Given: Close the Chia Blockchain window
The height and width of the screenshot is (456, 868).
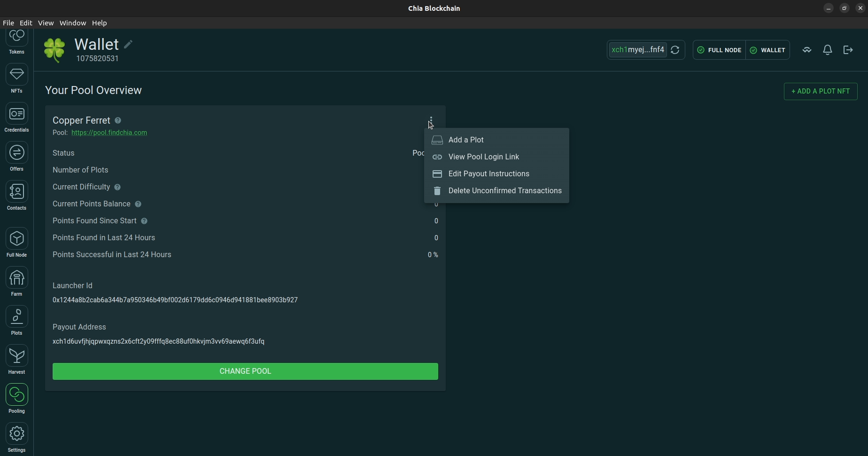Looking at the screenshot, I should (x=860, y=8).
